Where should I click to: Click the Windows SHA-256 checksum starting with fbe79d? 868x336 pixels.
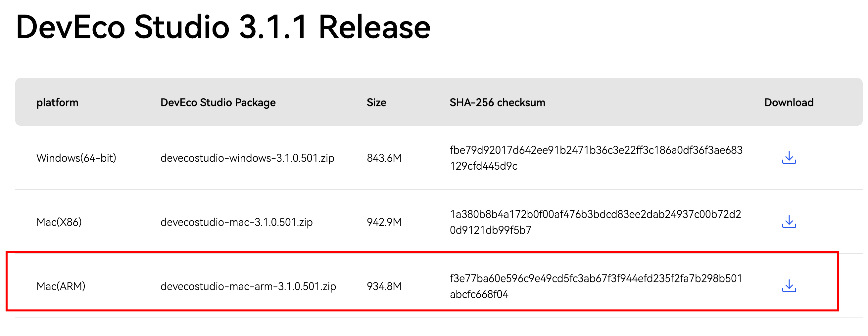tap(596, 158)
